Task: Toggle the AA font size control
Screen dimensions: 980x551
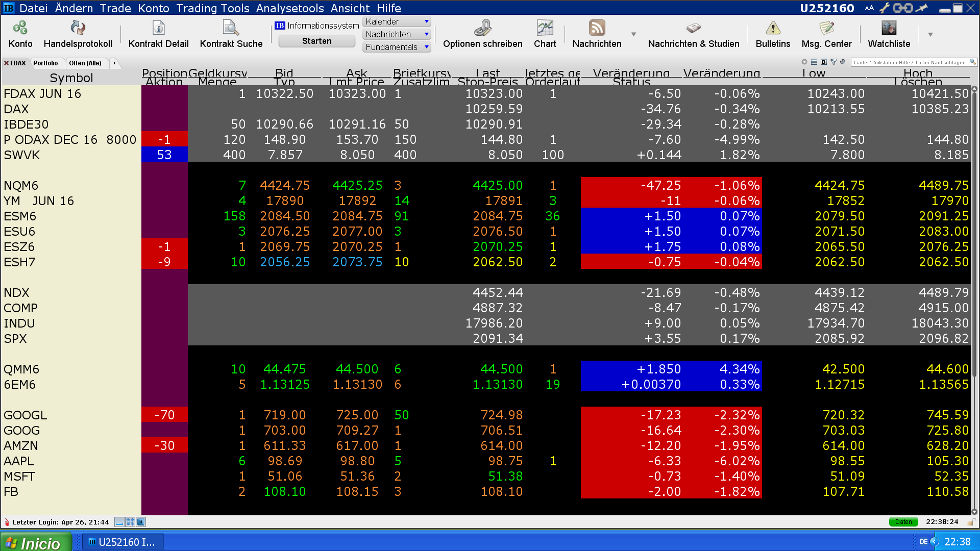Action: pos(869,8)
